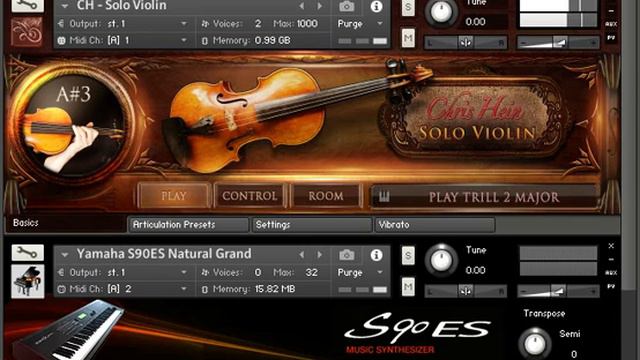The width and height of the screenshot is (640, 360).
Task: Close the Yamaha S90ES instrument with X
Action: pyautogui.click(x=611, y=246)
